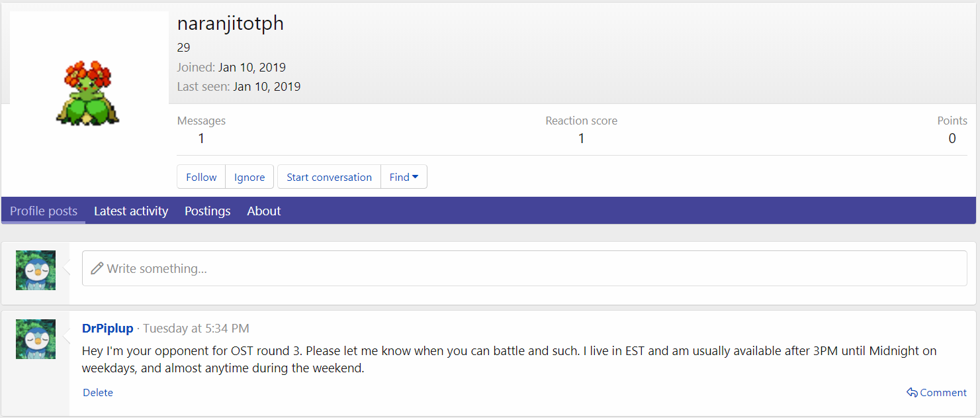Click the Reaction score value

coord(581,138)
